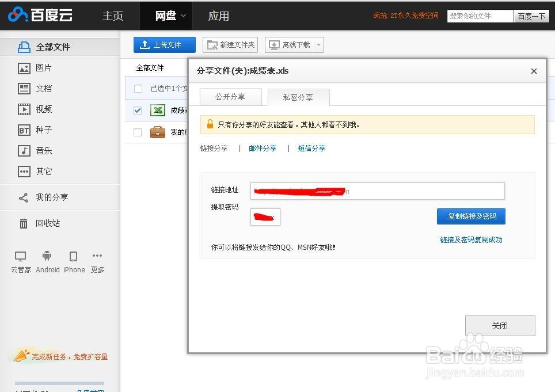Switch to the 公开分享 tab
555x392 pixels.
(x=230, y=97)
